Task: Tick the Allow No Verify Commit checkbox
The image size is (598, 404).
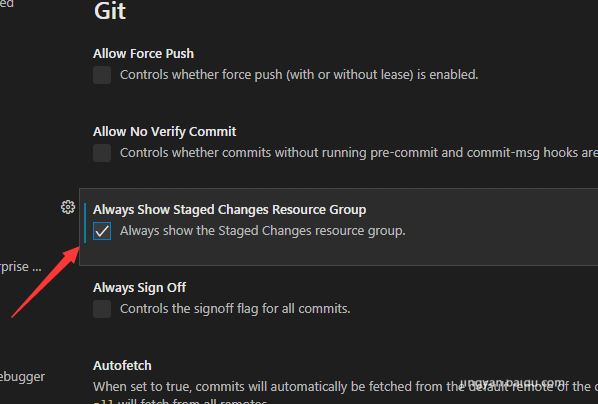Action: (x=102, y=153)
